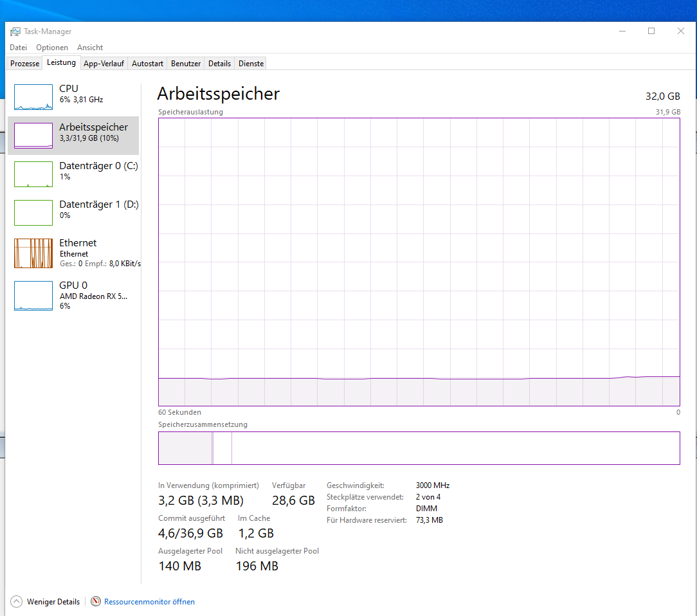Click the Speicherauslastung memory usage graph
Image resolution: width=697 pixels, height=616 pixels.
click(419, 262)
